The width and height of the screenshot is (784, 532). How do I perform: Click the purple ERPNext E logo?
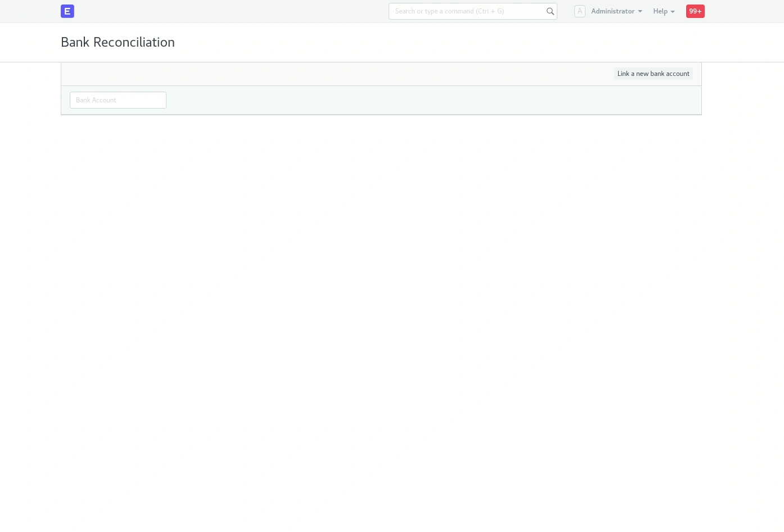(67, 11)
